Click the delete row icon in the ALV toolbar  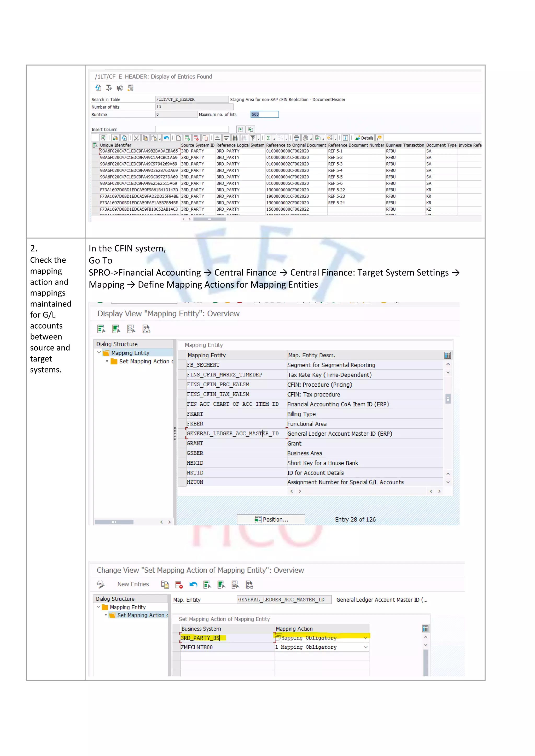pos(196,138)
